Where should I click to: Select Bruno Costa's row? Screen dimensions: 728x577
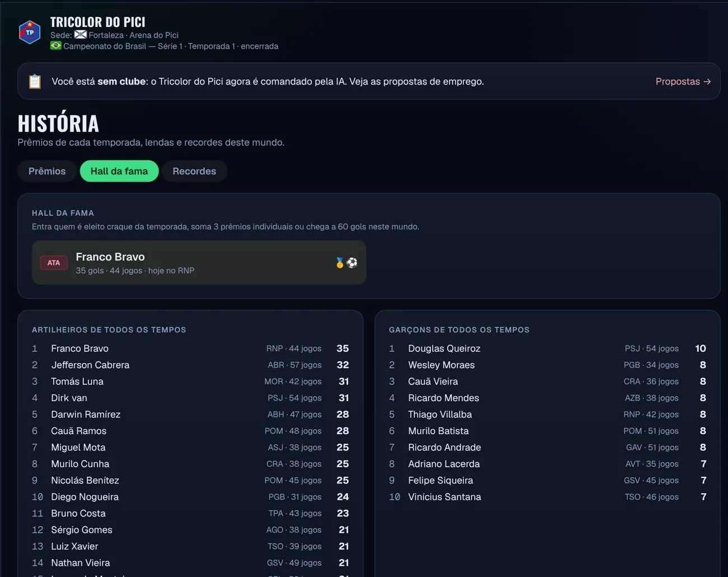tap(190, 513)
